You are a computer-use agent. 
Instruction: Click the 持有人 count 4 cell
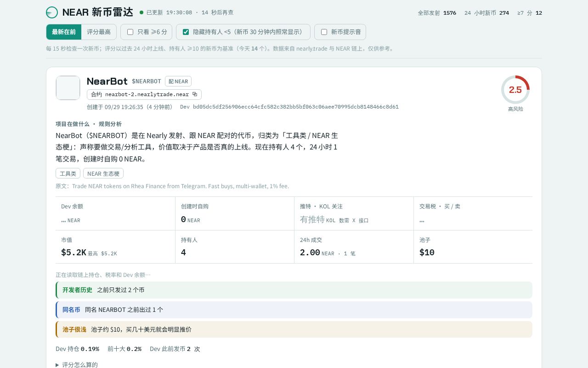tap(235, 247)
